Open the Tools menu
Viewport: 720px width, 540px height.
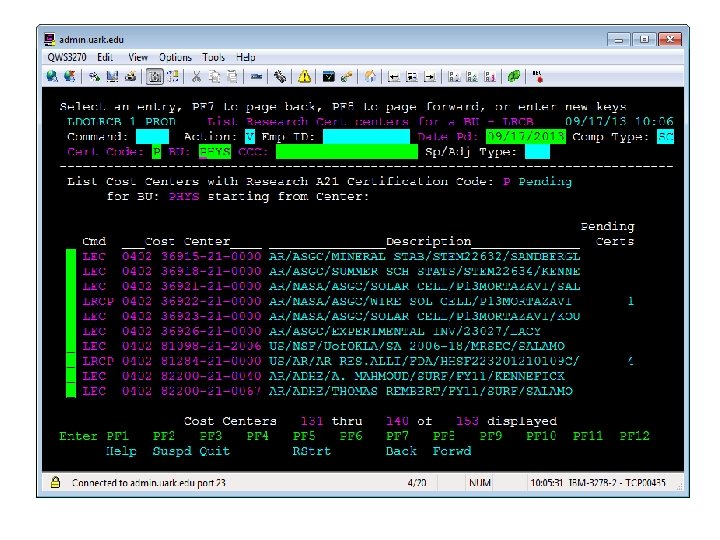click(213, 57)
